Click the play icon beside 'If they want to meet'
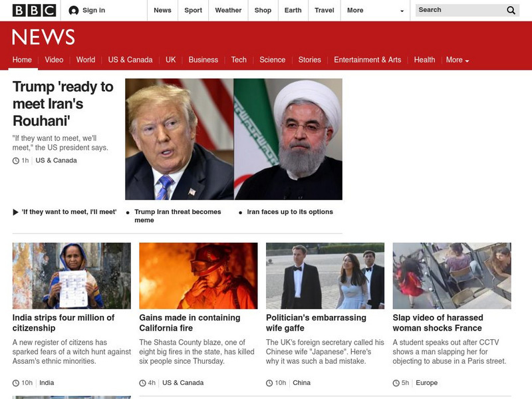 click(16, 212)
